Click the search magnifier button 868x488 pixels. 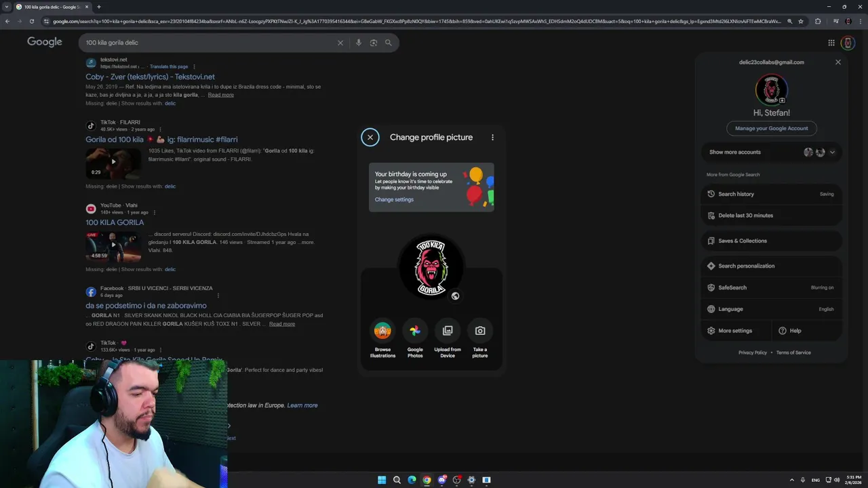(x=389, y=43)
